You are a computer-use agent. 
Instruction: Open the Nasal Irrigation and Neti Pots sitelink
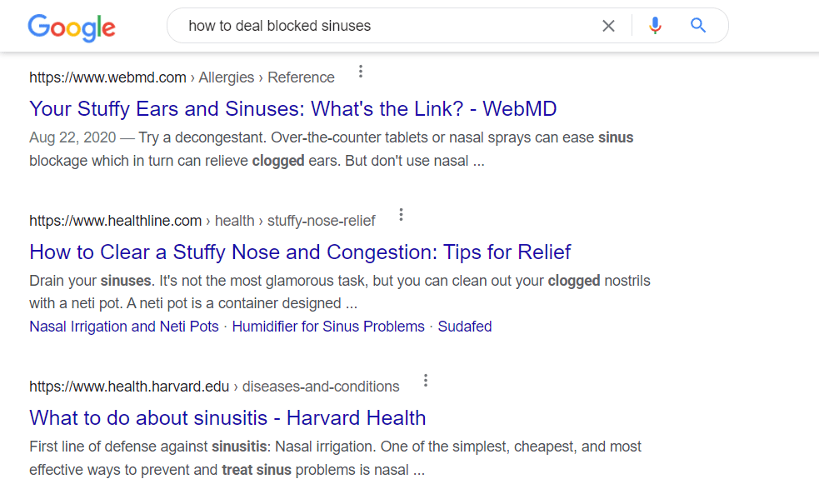coord(123,326)
